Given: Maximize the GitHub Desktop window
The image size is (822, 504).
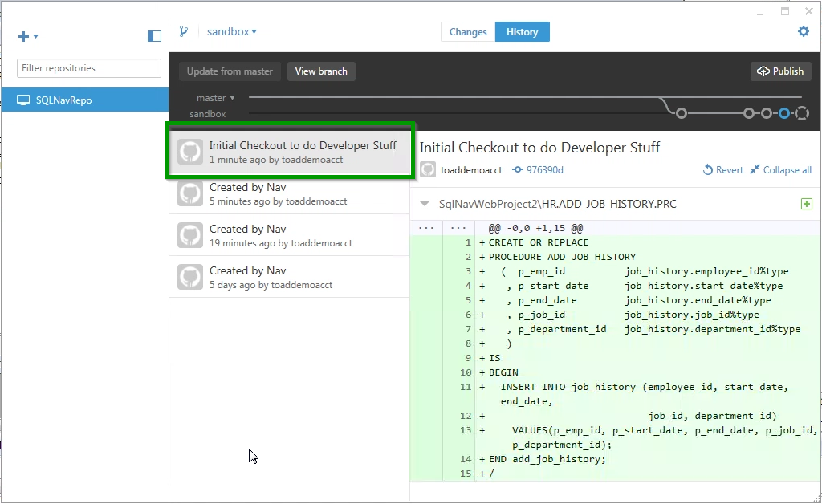Looking at the screenshot, I should (x=785, y=11).
